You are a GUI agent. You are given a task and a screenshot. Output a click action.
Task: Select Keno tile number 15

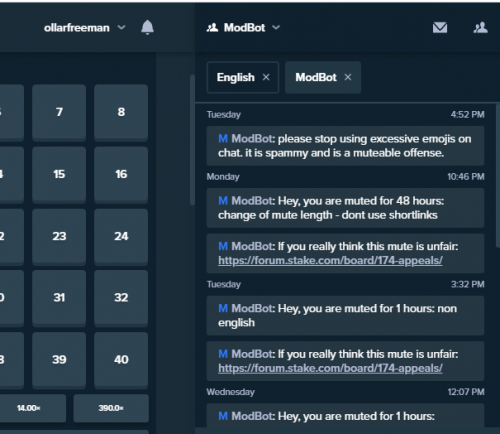(x=59, y=174)
